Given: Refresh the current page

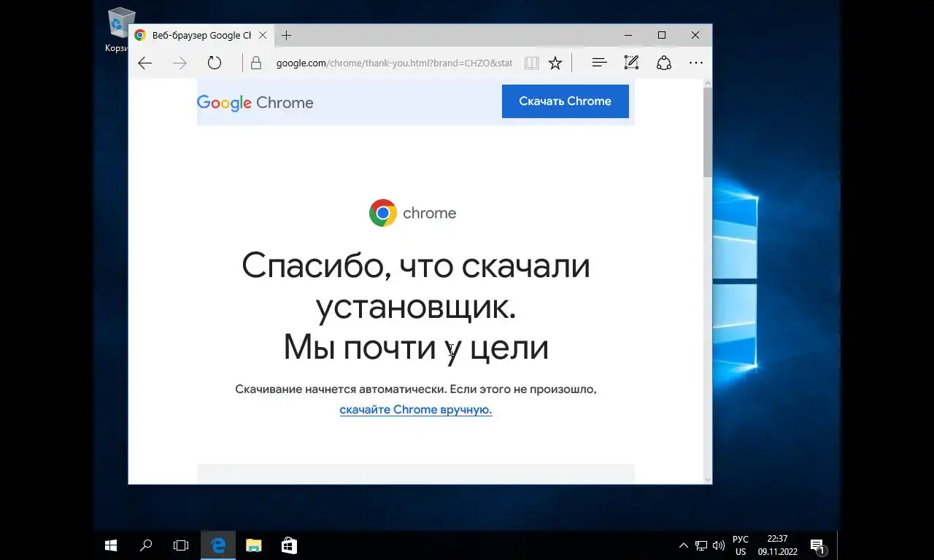Looking at the screenshot, I should pyautogui.click(x=214, y=63).
